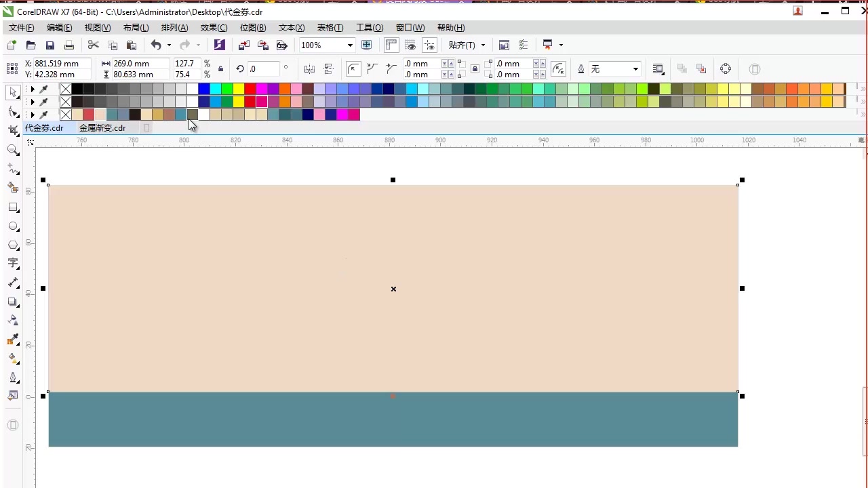Click the Paste clipboard icon
The height and width of the screenshot is (488, 868).
(132, 45)
